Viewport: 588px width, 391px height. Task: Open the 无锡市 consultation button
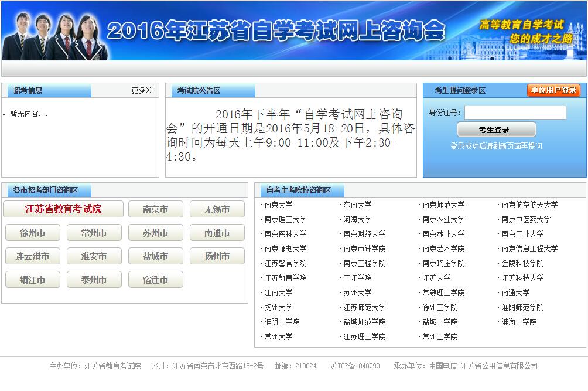coord(217,209)
